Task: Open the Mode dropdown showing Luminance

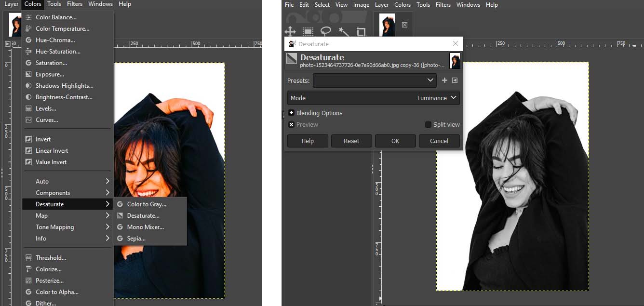Action: point(434,98)
